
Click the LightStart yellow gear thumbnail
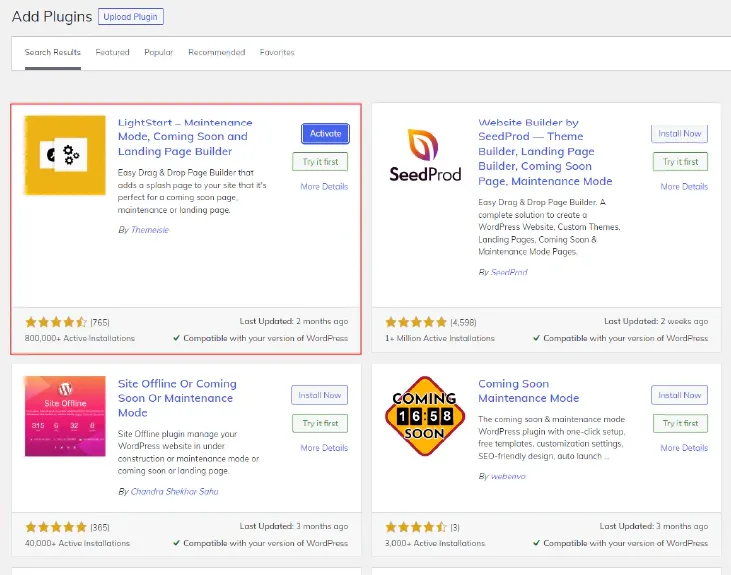click(x=65, y=155)
